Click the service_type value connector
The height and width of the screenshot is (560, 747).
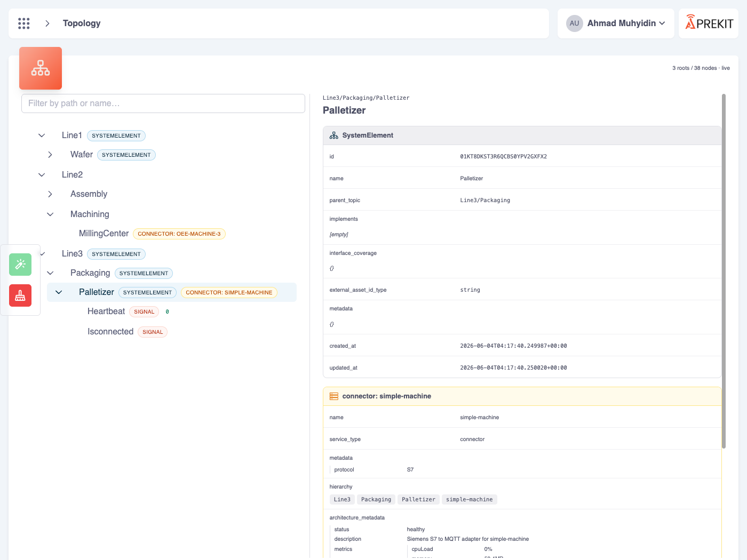coord(472,439)
